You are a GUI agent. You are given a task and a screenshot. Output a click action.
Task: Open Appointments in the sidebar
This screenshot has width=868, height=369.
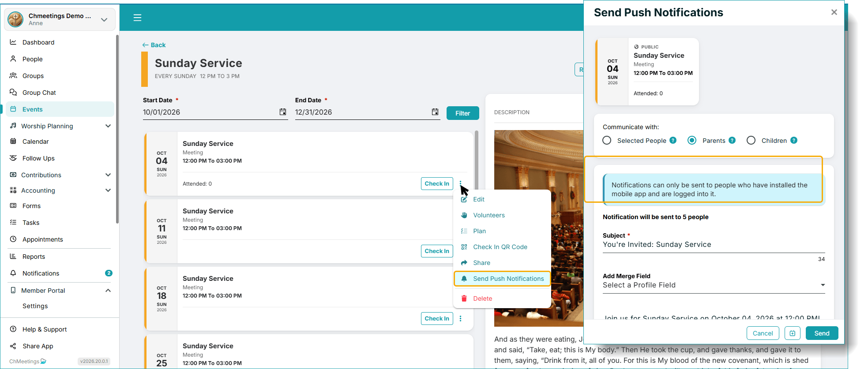[x=43, y=239]
